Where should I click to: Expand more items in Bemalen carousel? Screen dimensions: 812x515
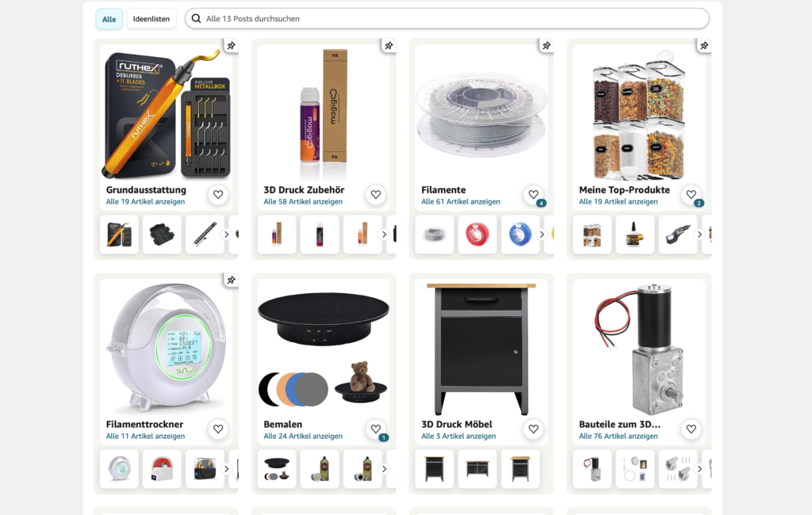tap(384, 469)
